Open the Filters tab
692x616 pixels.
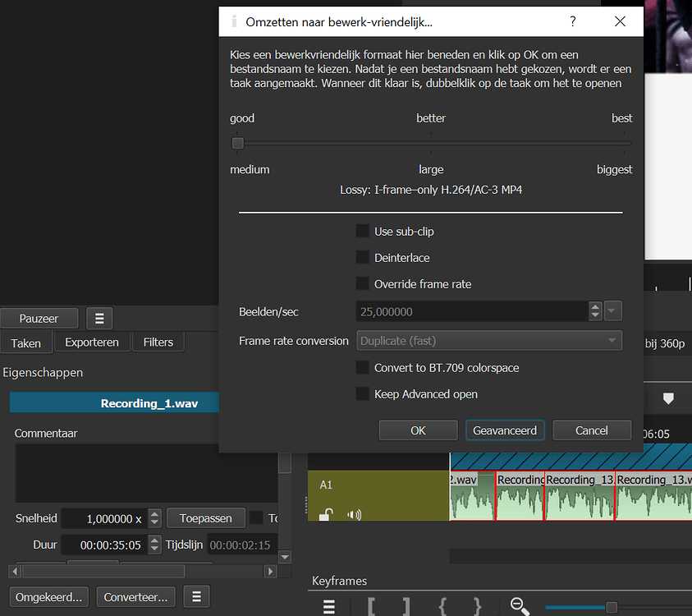coord(158,342)
